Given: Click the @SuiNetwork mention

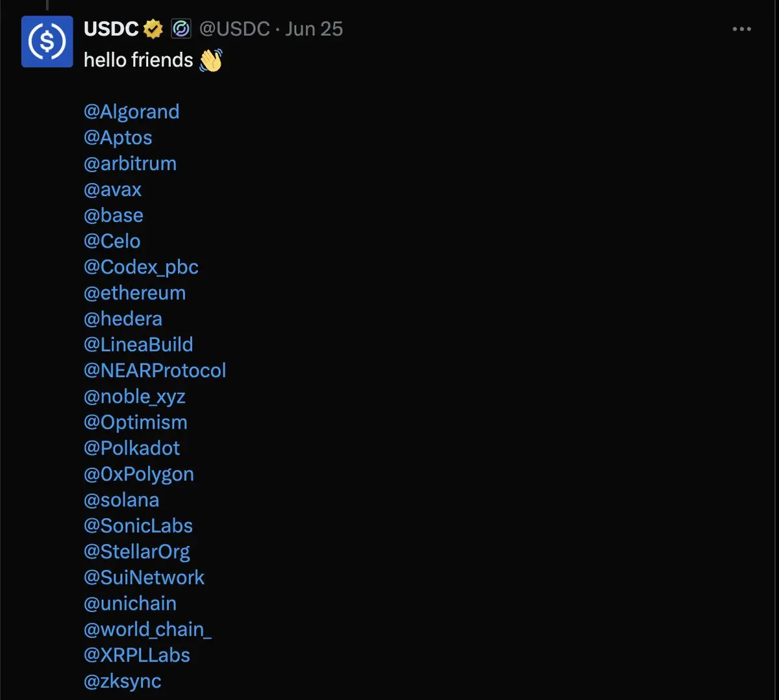Looking at the screenshot, I should coord(144,577).
